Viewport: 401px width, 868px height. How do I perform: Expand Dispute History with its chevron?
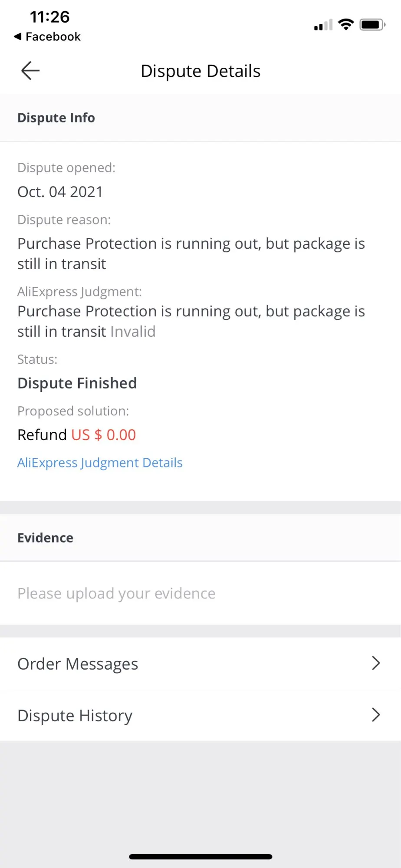pyautogui.click(x=376, y=715)
